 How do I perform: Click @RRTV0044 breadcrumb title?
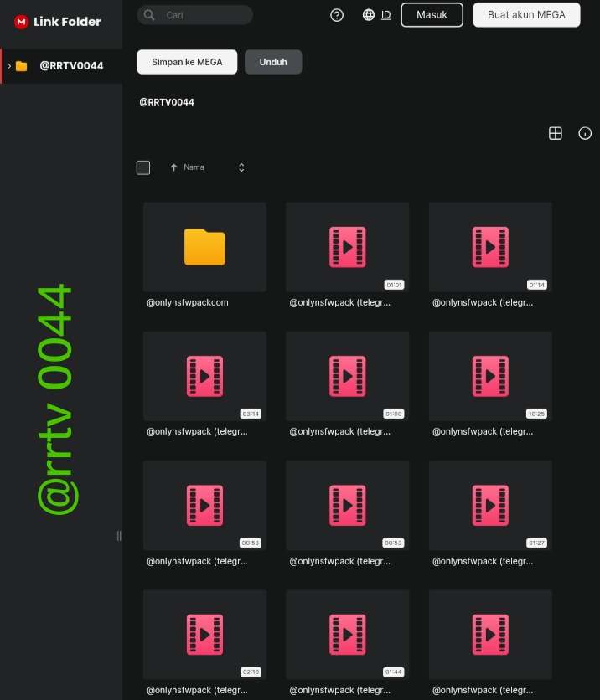click(x=167, y=102)
